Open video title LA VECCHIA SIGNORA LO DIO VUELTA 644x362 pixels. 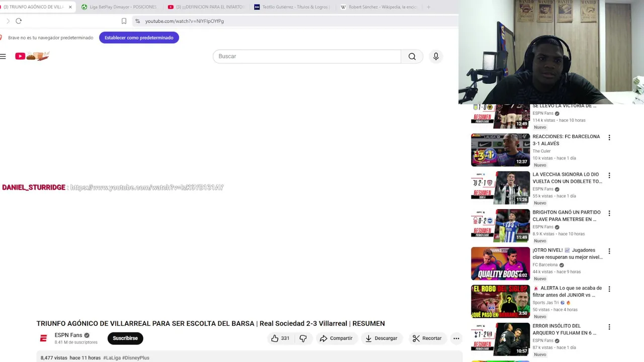click(x=567, y=178)
